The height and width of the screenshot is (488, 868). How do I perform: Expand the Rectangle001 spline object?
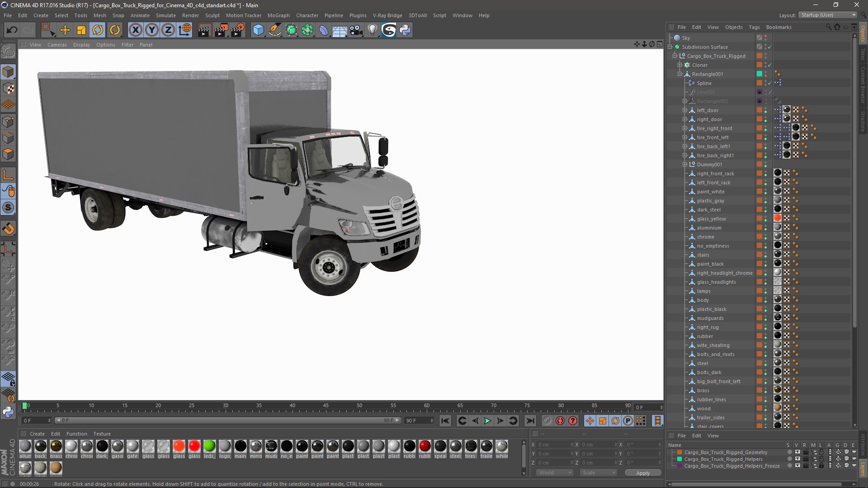(x=680, y=73)
